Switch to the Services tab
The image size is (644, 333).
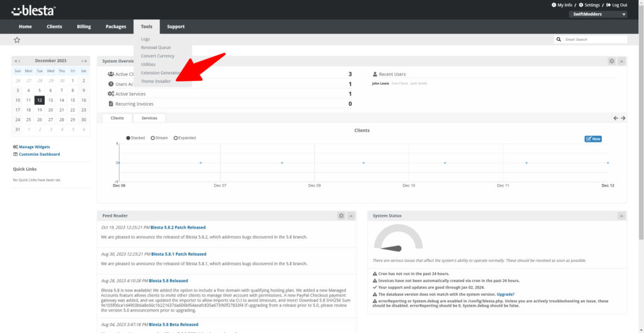coord(149,118)
